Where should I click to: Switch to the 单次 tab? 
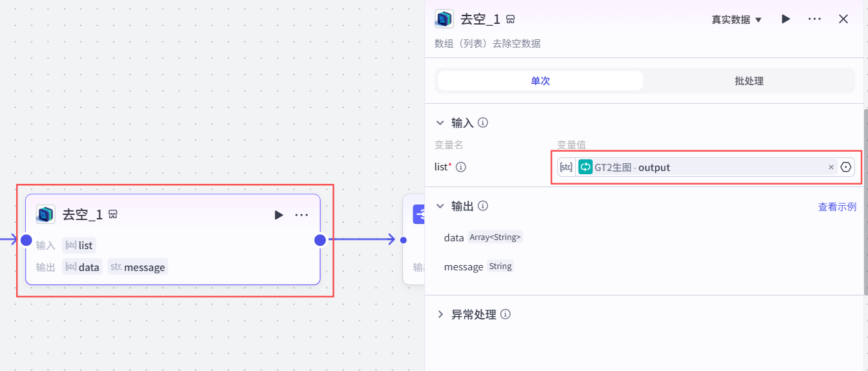pyautogui.click(x=540, y=81)
